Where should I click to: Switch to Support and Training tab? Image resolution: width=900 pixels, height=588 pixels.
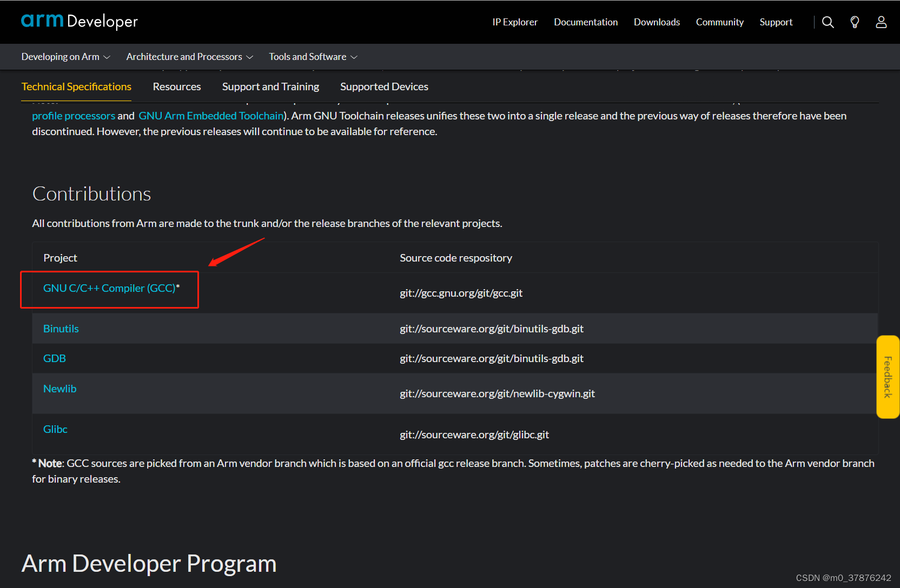click(x=270, y=86)
